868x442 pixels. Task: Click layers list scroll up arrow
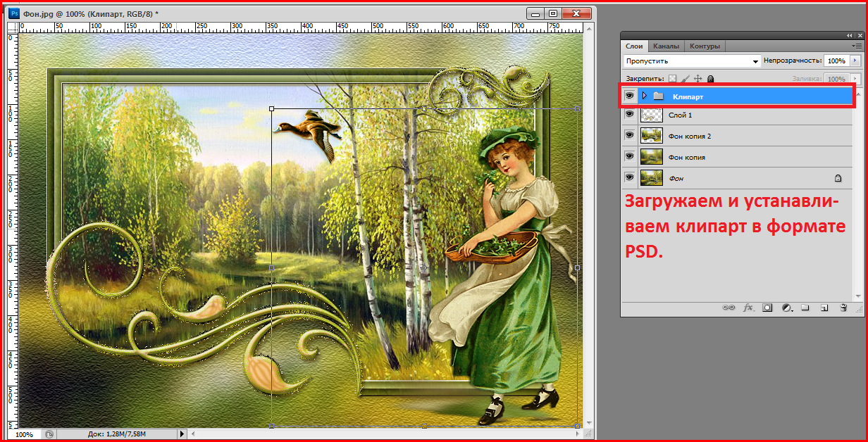(857, 93)
